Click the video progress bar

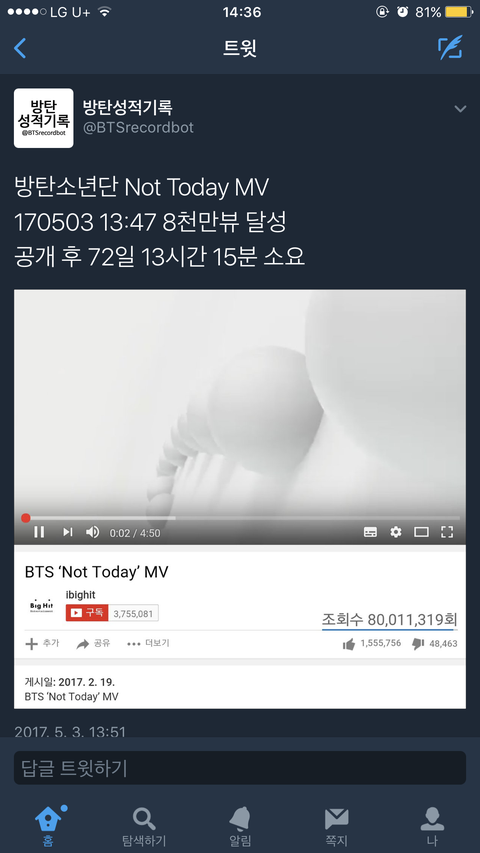point(239,518)
